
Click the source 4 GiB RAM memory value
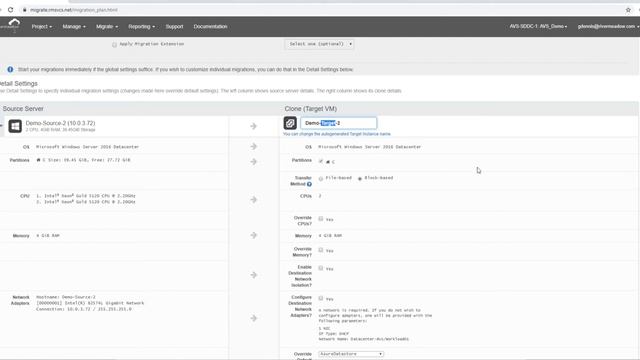48,236
